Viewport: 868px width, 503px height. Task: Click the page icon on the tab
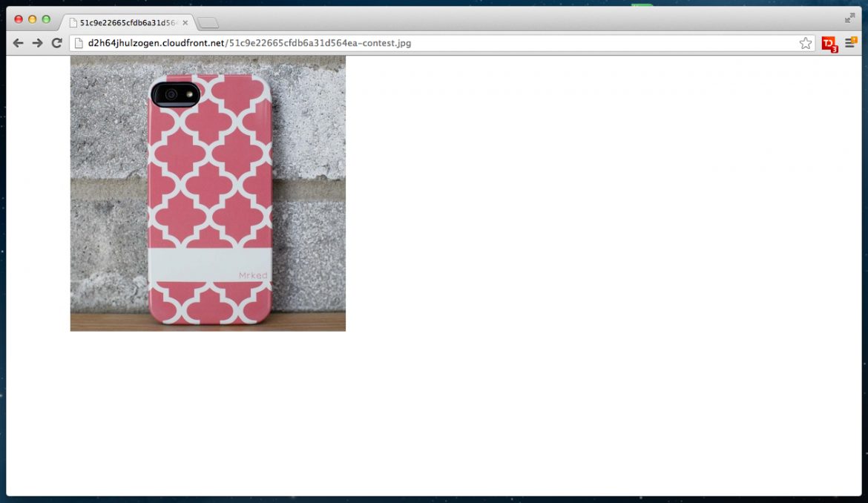click(x=73, y=22)
